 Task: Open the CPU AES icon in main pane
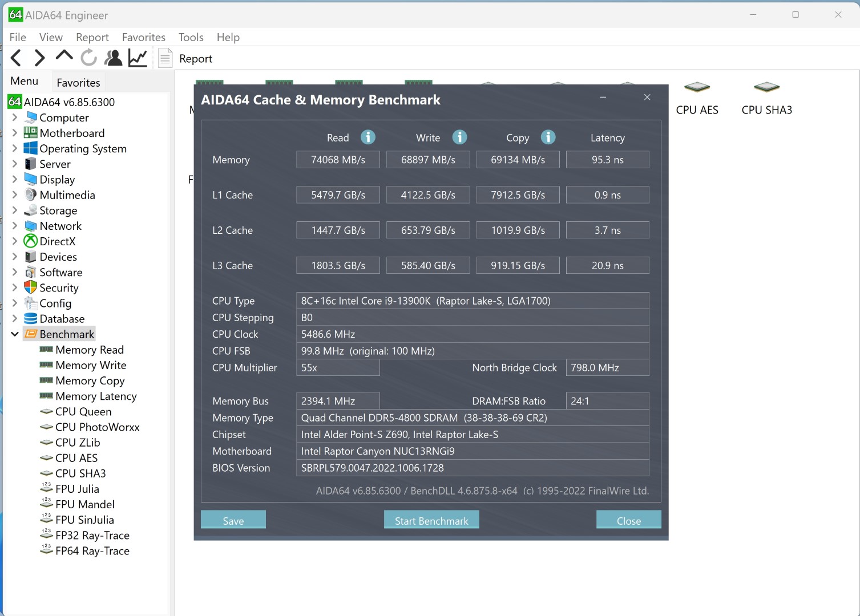pos(697,87)
